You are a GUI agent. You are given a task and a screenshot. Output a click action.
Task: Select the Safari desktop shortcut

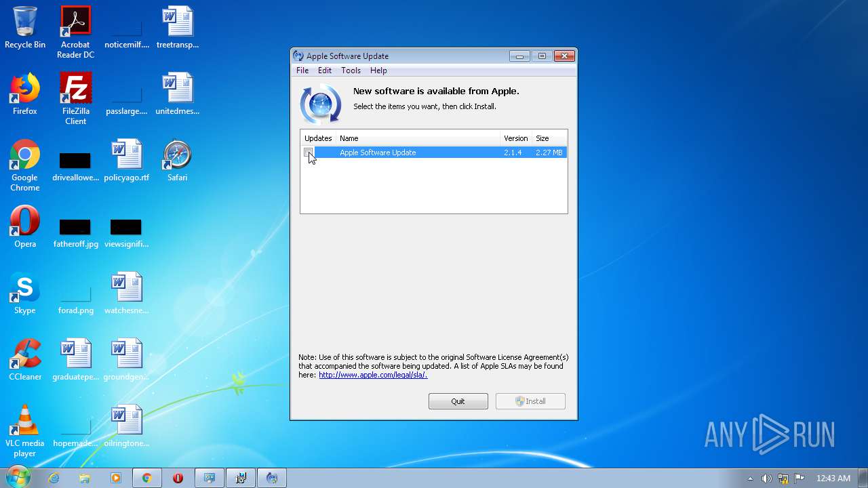point(177,160)
